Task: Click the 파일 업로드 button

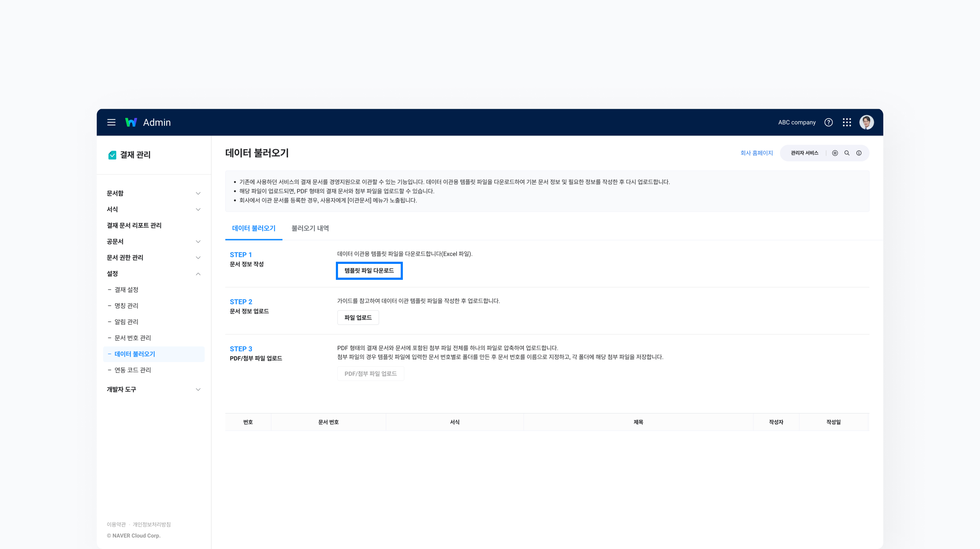Action: point(358,318)
